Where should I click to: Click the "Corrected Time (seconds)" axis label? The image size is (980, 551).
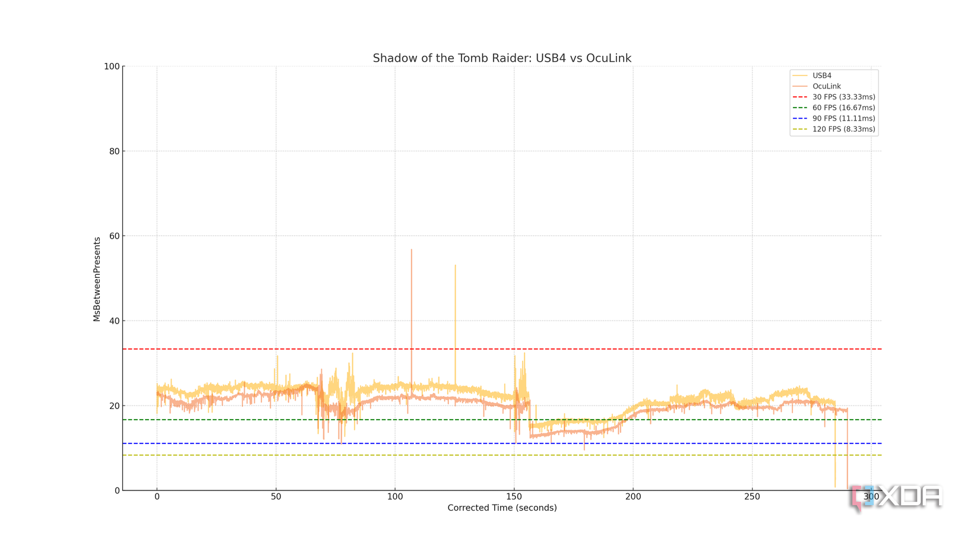point(502,508)
